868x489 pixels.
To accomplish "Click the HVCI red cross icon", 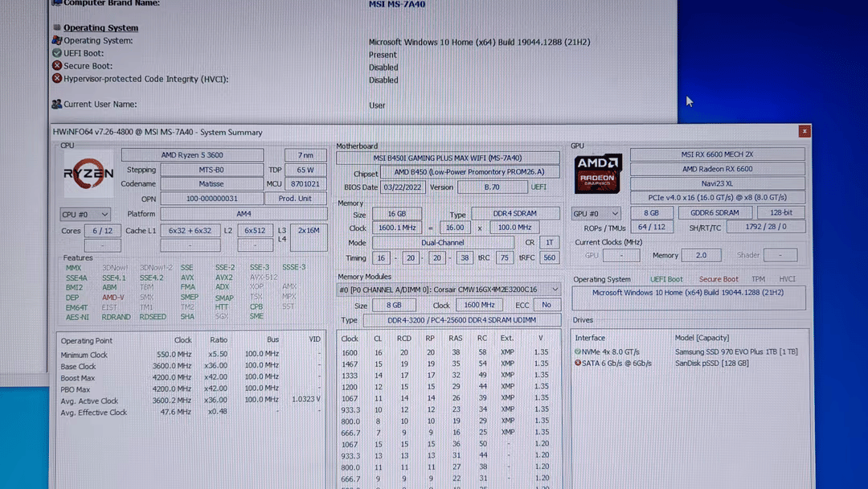I will (x=56, y=79).
